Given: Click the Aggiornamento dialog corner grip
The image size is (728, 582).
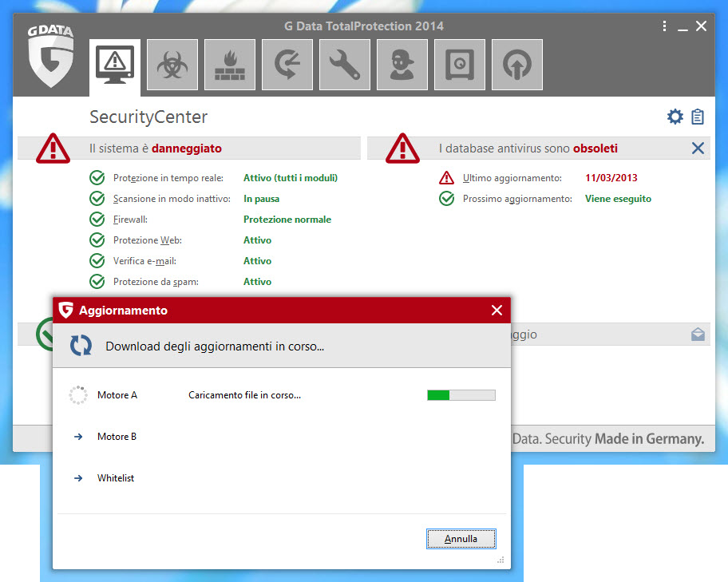Looking at the screenshot, I should pos(500,560).
